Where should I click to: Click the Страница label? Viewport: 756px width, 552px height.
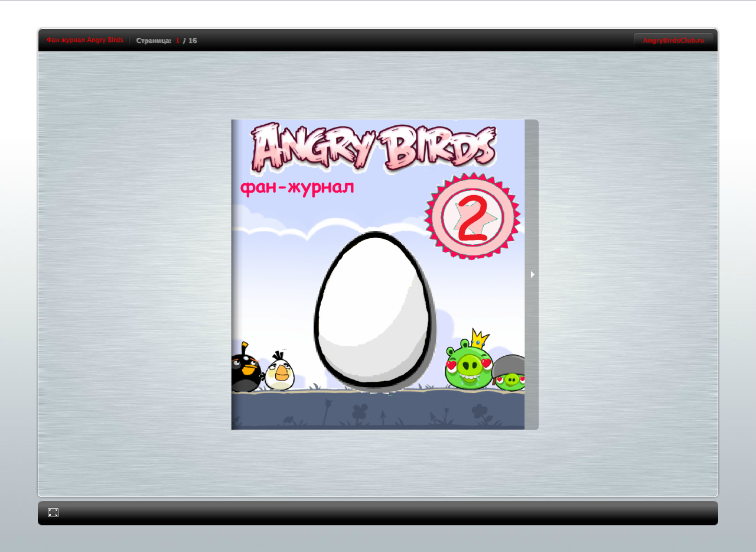coord(154,41)
